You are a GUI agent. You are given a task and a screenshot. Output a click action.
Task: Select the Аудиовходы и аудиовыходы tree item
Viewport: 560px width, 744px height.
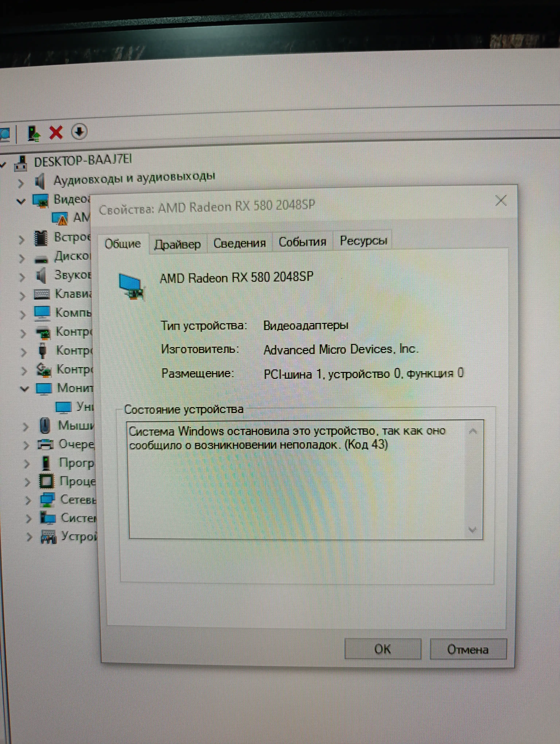pos(135,178)
